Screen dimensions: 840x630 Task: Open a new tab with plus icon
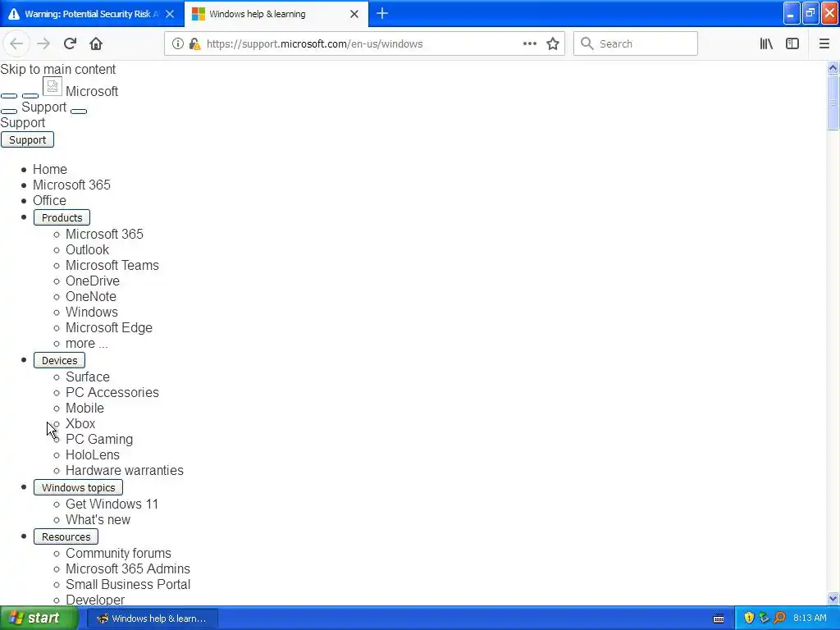(382, 13)
